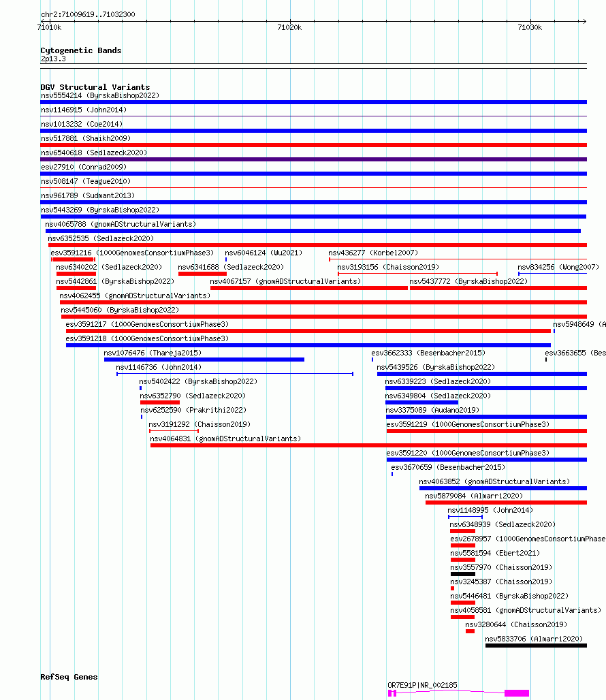Viewport: 606px width, 700px height.
Task: Click the 71030k ruler position label
Action: click(530, 27)
